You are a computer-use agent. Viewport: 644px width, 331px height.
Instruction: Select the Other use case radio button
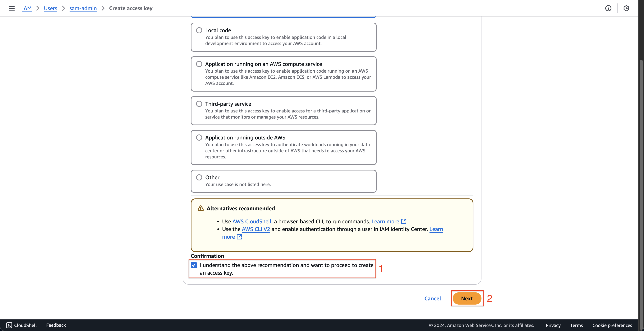199,177
